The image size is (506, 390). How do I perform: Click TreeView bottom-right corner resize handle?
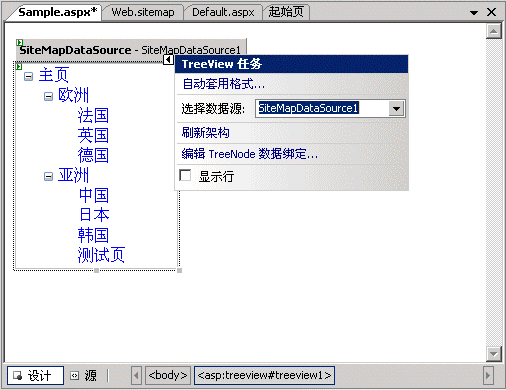pos(179,270)
